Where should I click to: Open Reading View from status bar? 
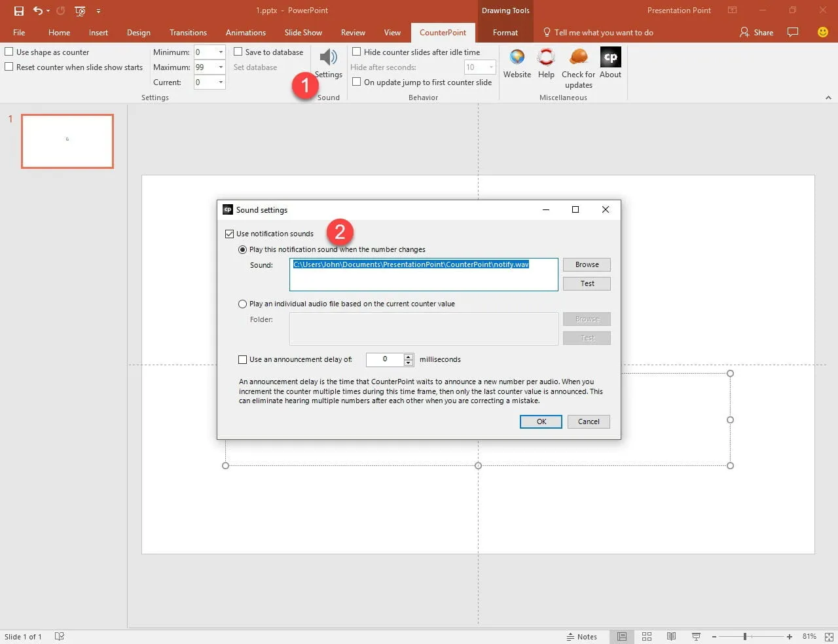pos(671,636)
